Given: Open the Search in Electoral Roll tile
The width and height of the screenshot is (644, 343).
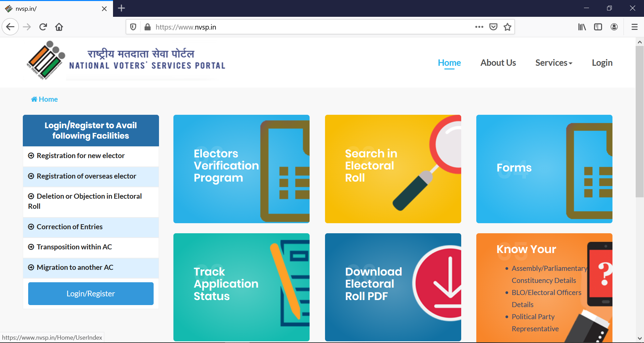Looking at the screenshot, I should tap(392, 169).
